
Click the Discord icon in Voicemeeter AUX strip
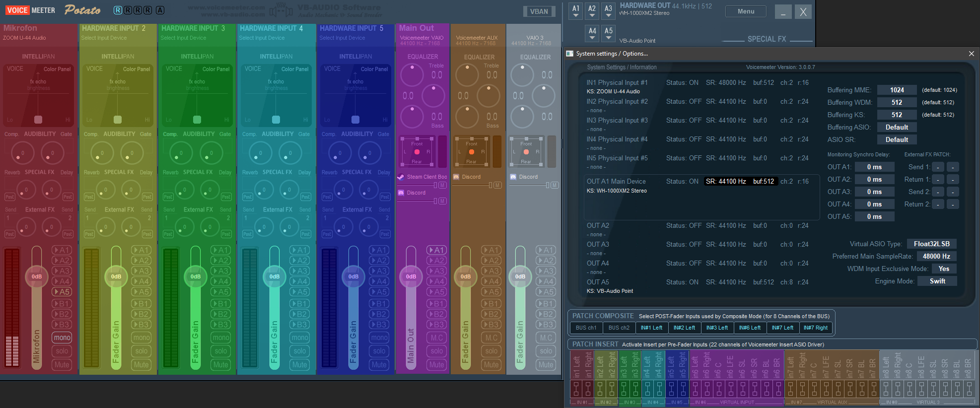pos(456,177)
